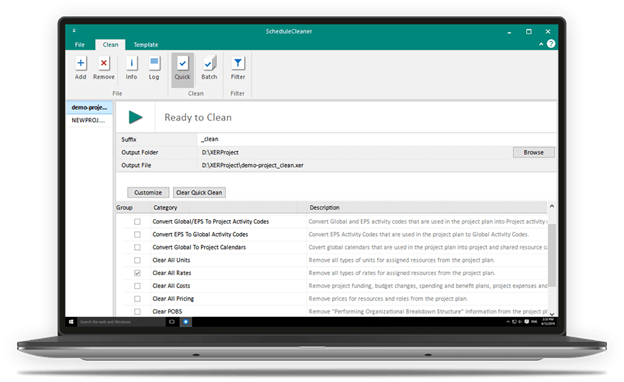The height and width of the screenshot is (382, 624).
Task: Select the demo-proje... file in list
Action: pyautogui.click(x=89, y=107)
